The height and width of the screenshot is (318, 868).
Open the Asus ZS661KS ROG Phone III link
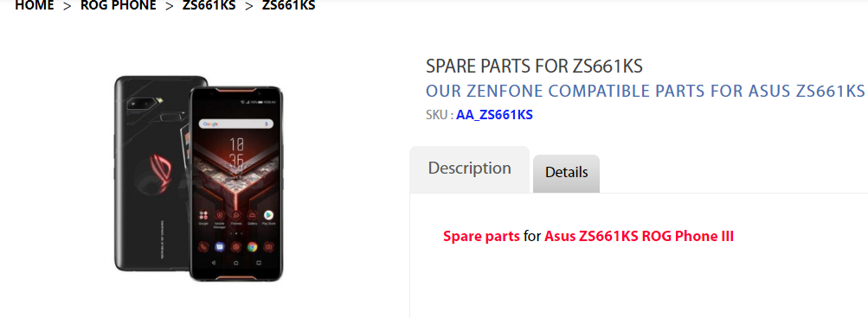pyautogui.click(x=640, y=237)
